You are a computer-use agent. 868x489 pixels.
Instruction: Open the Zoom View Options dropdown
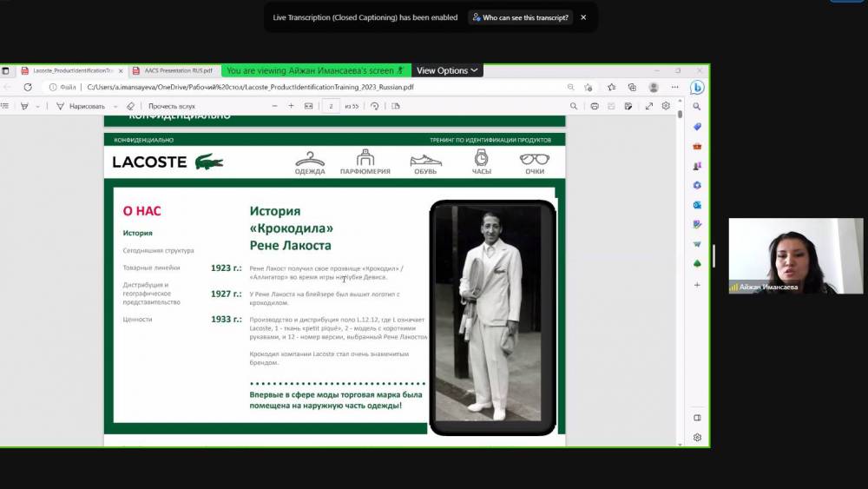pyautogui.click(x=447, y=70)
